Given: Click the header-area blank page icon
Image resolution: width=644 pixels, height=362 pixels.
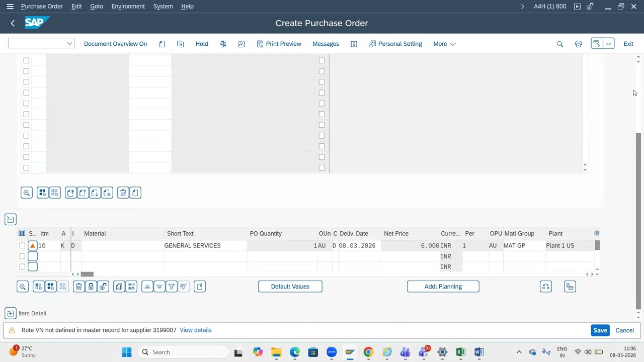Looking at the screenshot, I should (x=135, y=193).
